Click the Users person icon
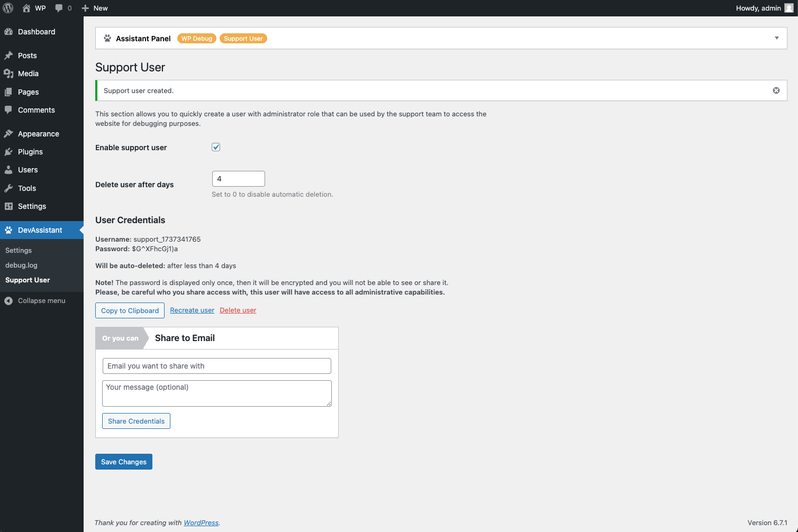 (8, 170)
